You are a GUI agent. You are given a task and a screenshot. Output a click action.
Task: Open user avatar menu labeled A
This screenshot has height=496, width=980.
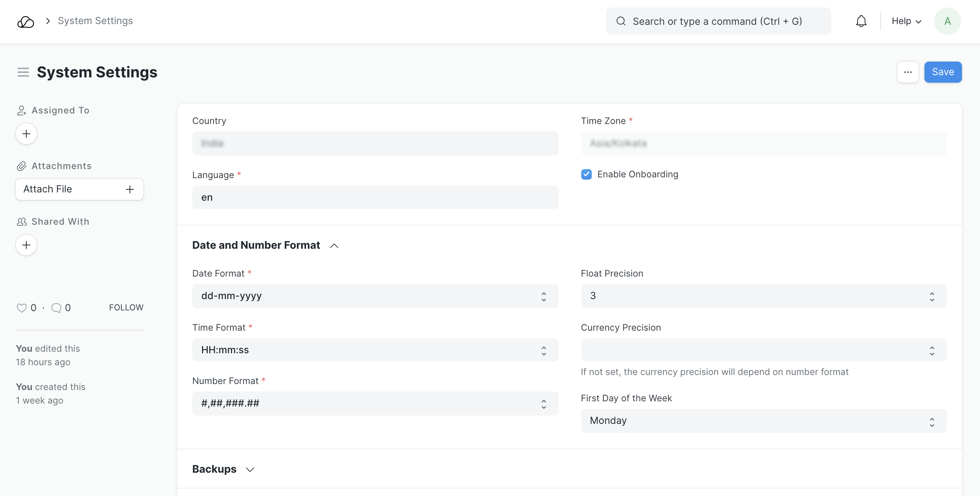click(947, 21)
